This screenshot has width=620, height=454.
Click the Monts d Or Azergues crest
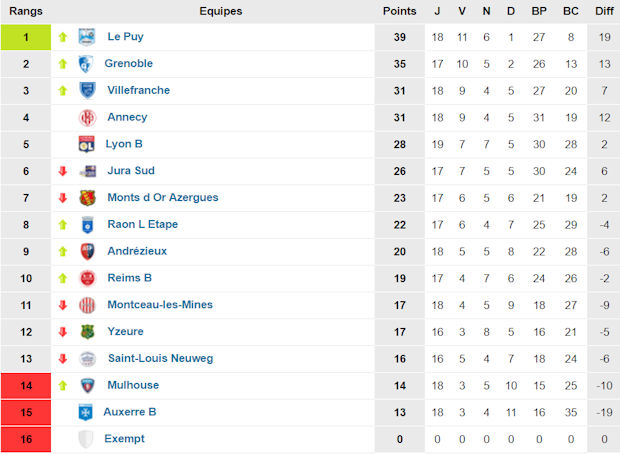pyautogui.click(x=87, y=198)
